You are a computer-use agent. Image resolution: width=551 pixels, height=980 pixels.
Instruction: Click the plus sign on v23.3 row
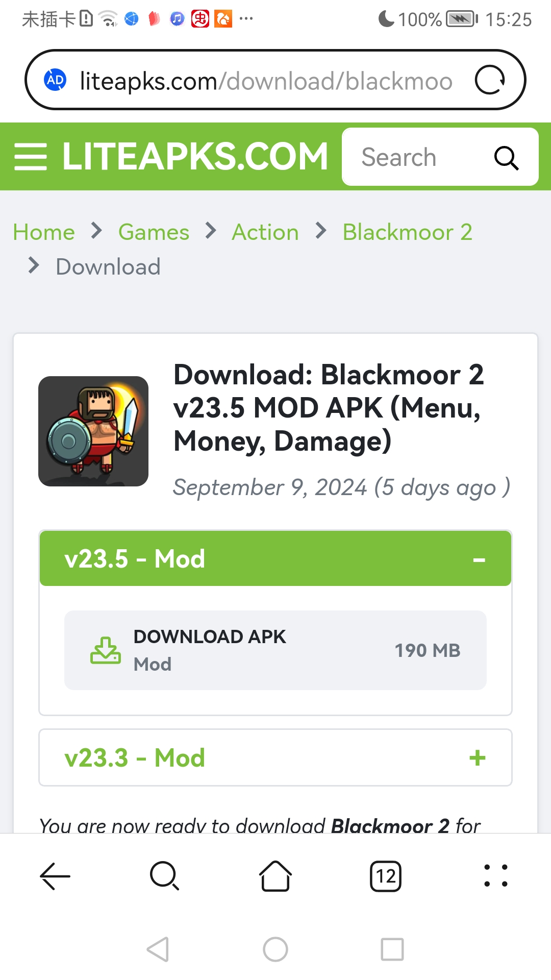point(478,758)
